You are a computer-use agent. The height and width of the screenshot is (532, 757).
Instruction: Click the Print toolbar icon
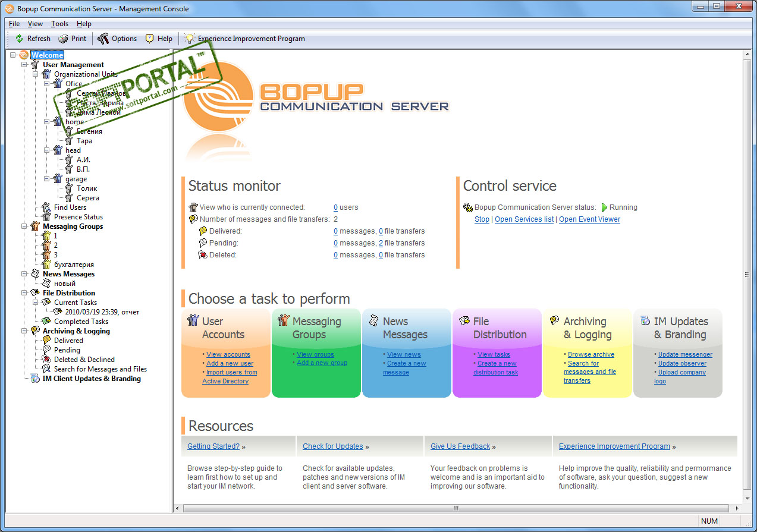click(x=64, y=39)
